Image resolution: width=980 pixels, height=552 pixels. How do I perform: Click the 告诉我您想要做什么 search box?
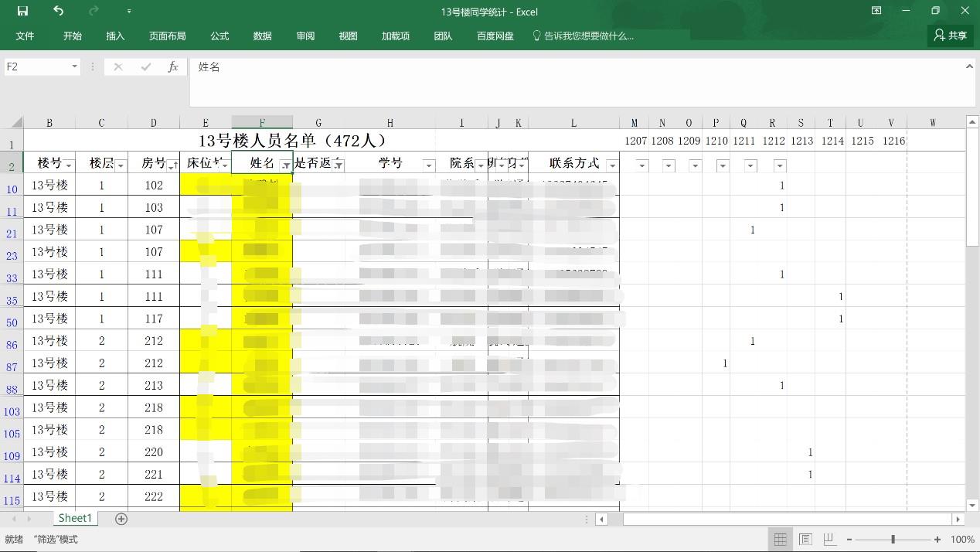[588, 36]
